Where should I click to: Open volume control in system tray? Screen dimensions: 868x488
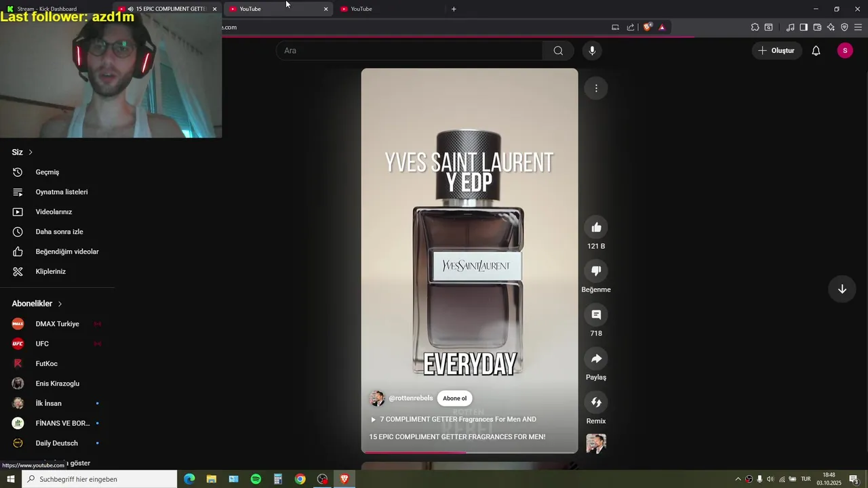[770, 479]
